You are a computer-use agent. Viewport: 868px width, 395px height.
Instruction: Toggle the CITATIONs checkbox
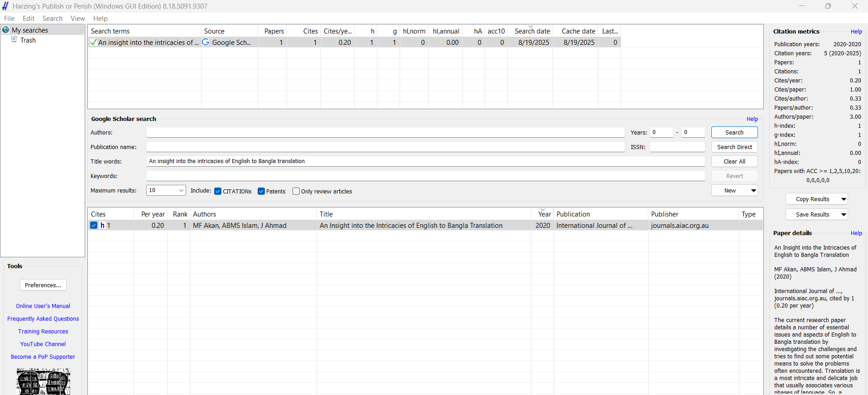click(x=218, y=191)
